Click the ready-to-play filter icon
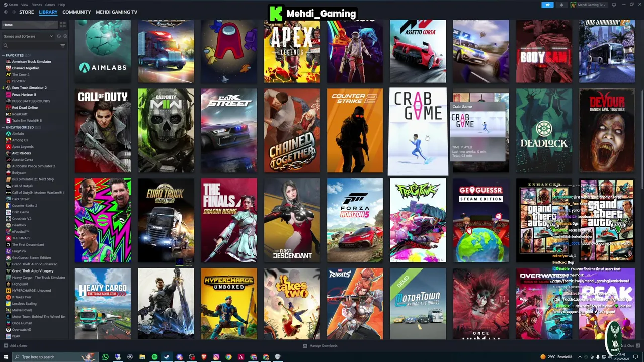The width and height of the screenshot is (644, 362). tap(65, 36)
